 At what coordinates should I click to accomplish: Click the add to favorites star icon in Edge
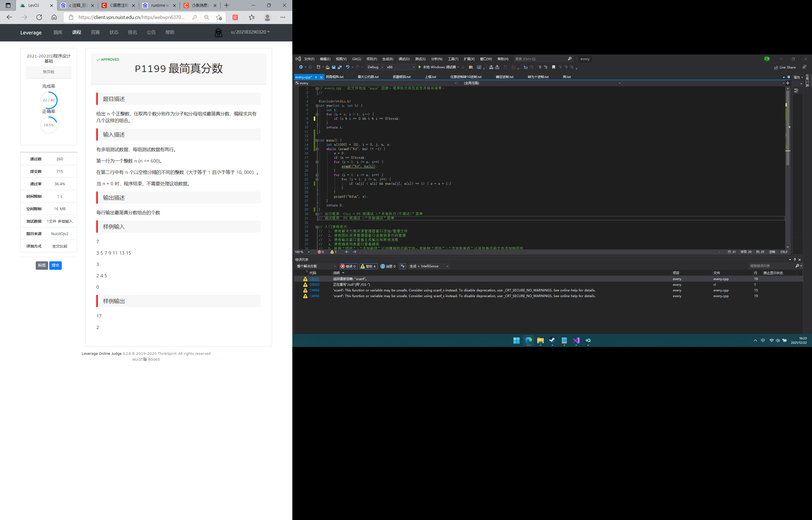[x=219, y=17]
